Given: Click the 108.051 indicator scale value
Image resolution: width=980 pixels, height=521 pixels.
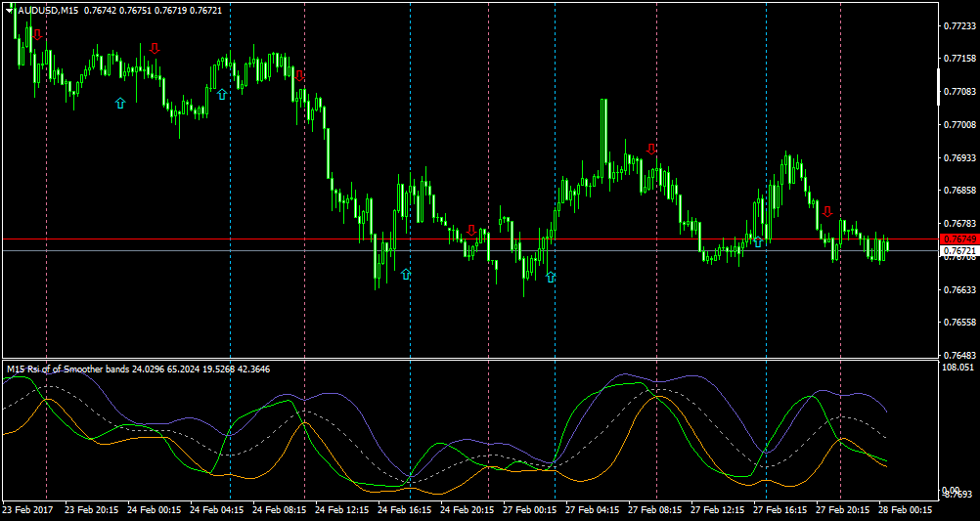Looking at the screenshot, I should (958, 368).
